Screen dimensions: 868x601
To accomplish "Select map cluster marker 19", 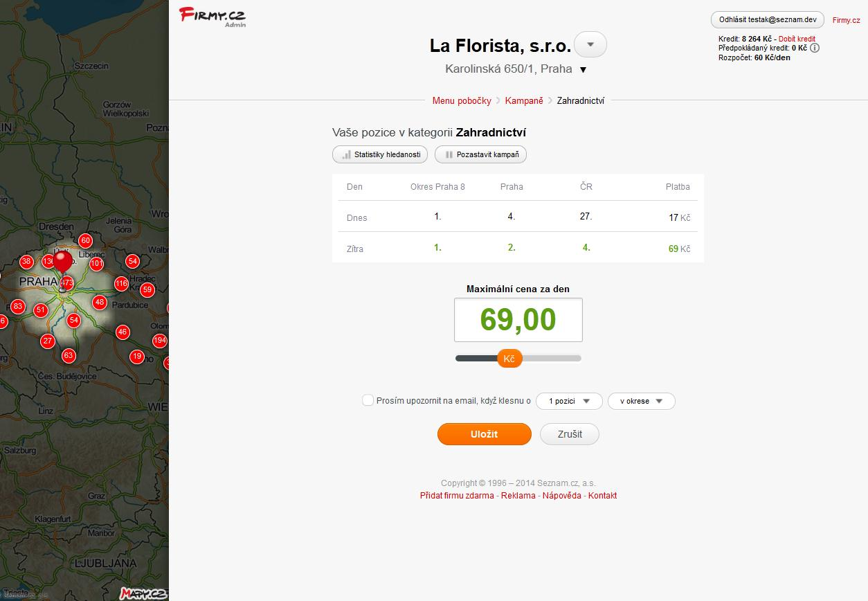I will [137, 357].
